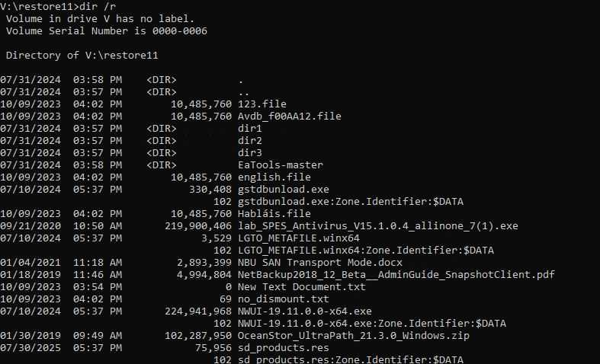Select the 123.file filename
The width and height of the screenshot is (600, 364).
[x=262, y=104]
